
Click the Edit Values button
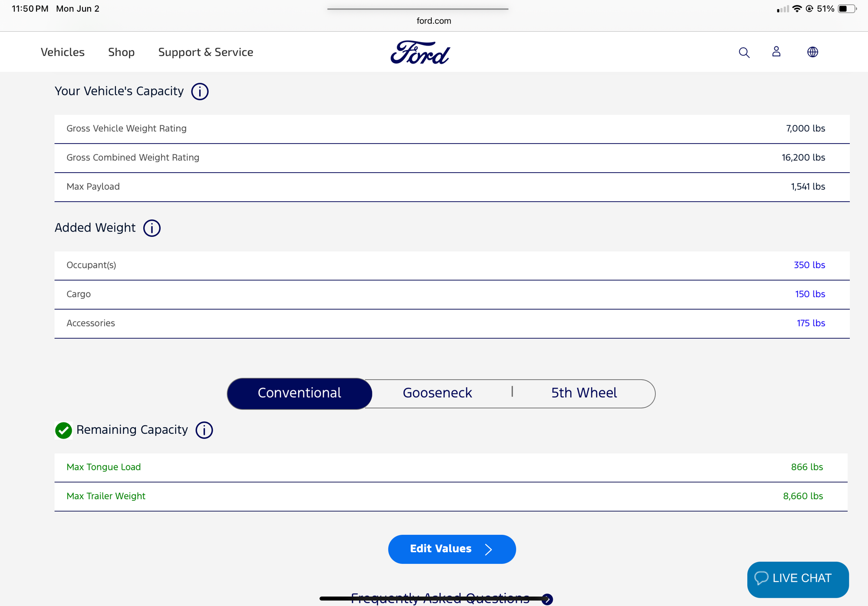pos(451,549)
